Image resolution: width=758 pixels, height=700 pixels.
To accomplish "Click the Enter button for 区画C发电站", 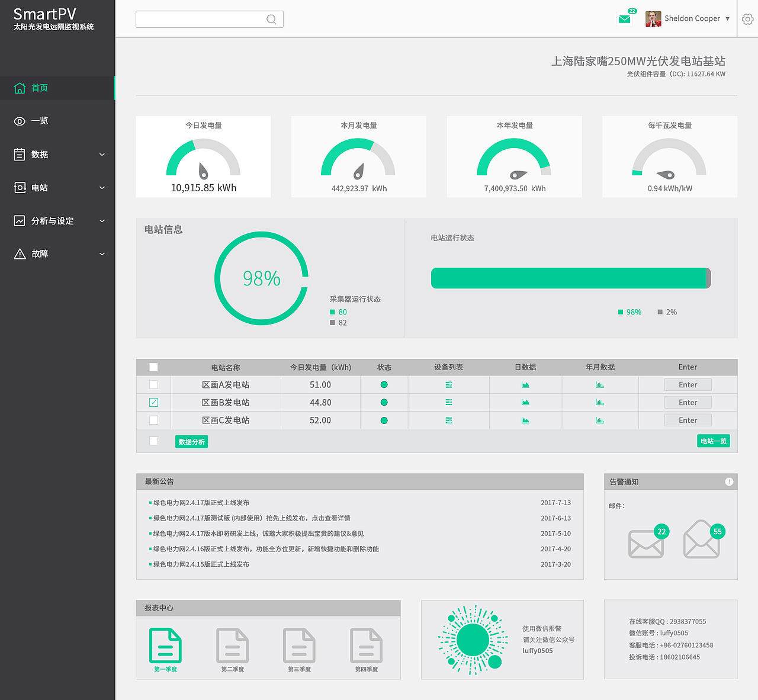I will point(688,420).
